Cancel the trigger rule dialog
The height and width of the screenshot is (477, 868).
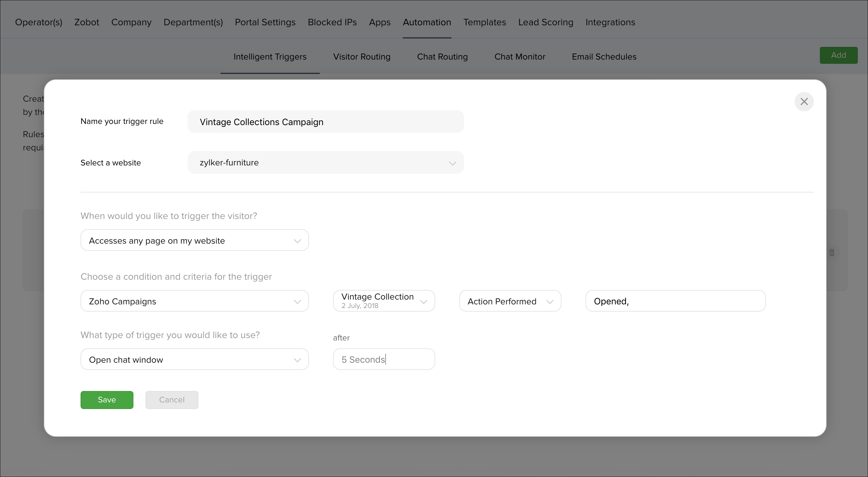[172, 400]
